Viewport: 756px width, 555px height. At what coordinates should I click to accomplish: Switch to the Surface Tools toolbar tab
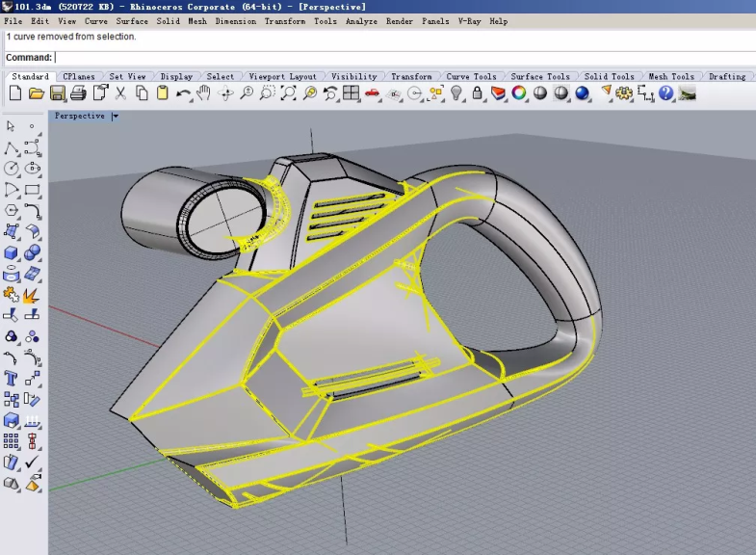tap(539, 77)
